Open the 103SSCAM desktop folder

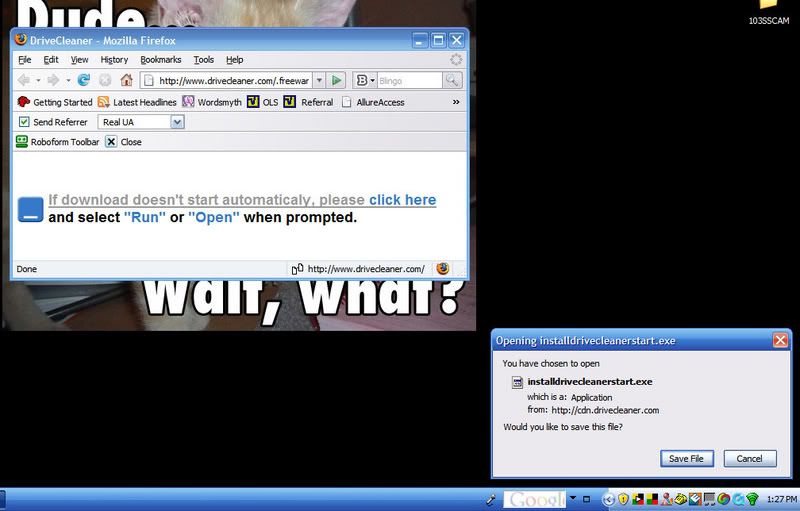pos(768,8)
